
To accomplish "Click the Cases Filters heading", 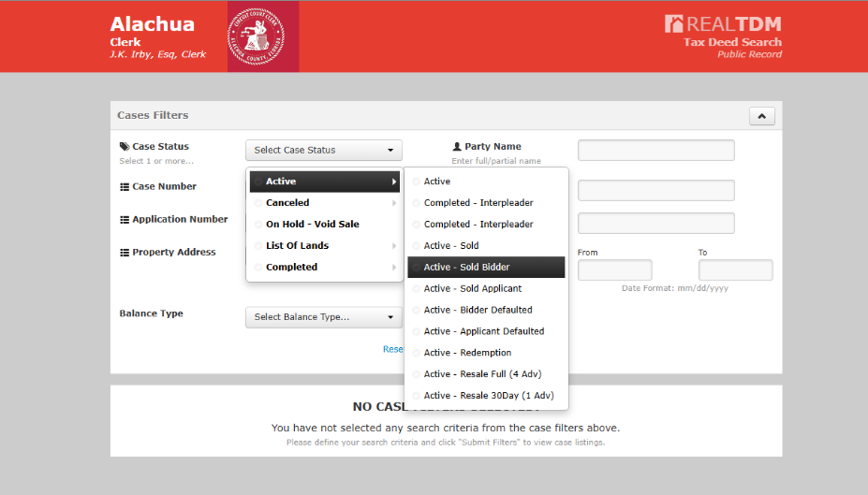I will [x=153, y=115].
